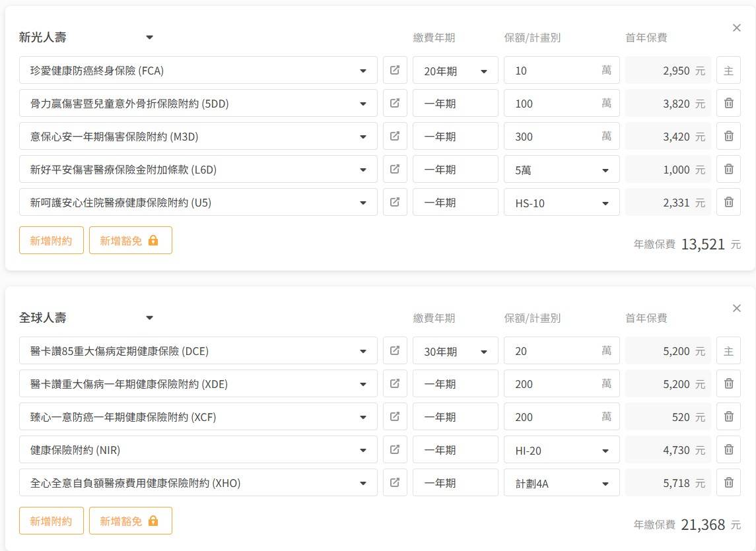The height and width of the screenshot is (551, 756).
Task: Open the 30年期 payment term dropdown
Action: (x=456, y=351)
